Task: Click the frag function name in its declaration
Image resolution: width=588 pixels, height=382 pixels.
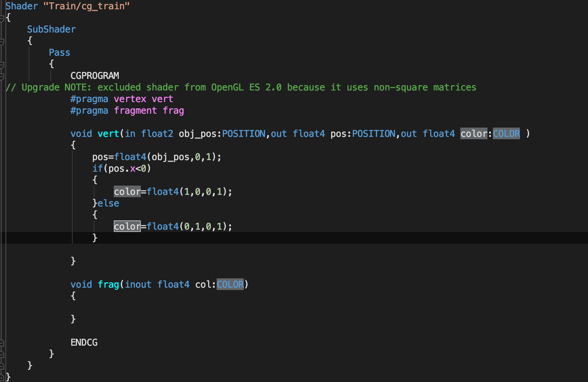Action: 108,285
